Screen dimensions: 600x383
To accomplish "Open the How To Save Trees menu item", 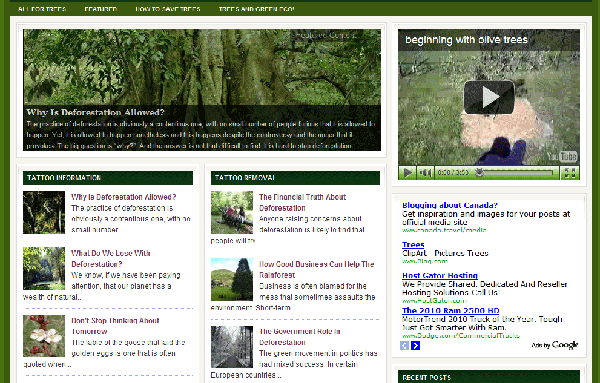I will pyautogui.click(x=168, y=9).
